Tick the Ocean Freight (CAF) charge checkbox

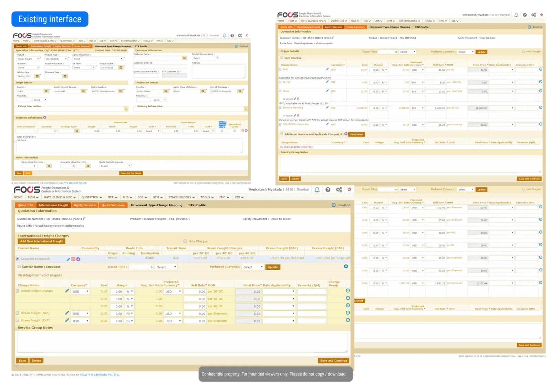17,320
